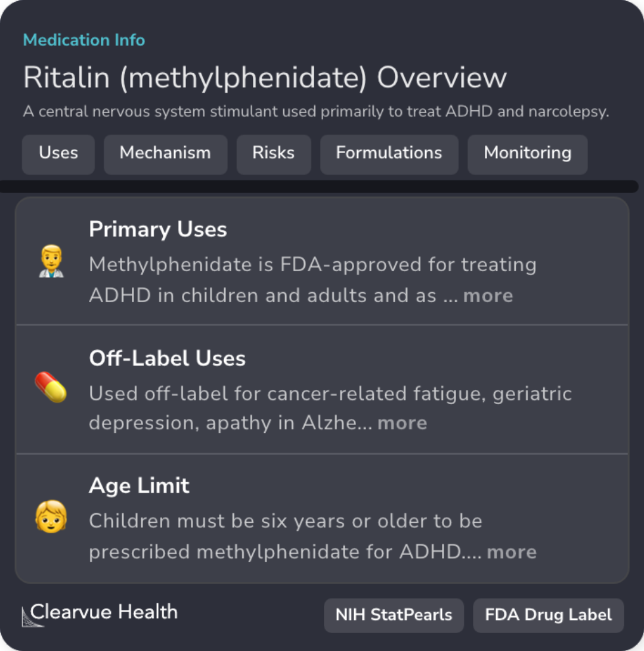Image resolution: width=644 pixels, height=651 pixels.
Task: Click the Clearvue Health brand name
Action: 104,612
